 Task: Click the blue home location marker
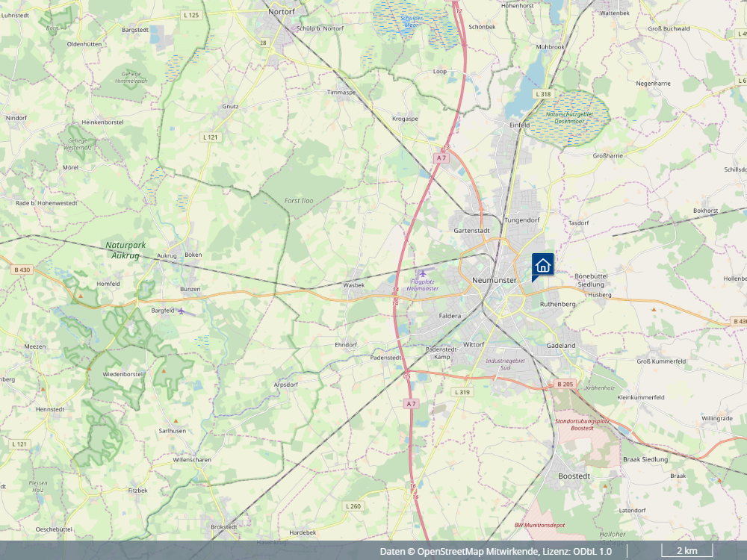pyautogui.click(x=542, y=265)
